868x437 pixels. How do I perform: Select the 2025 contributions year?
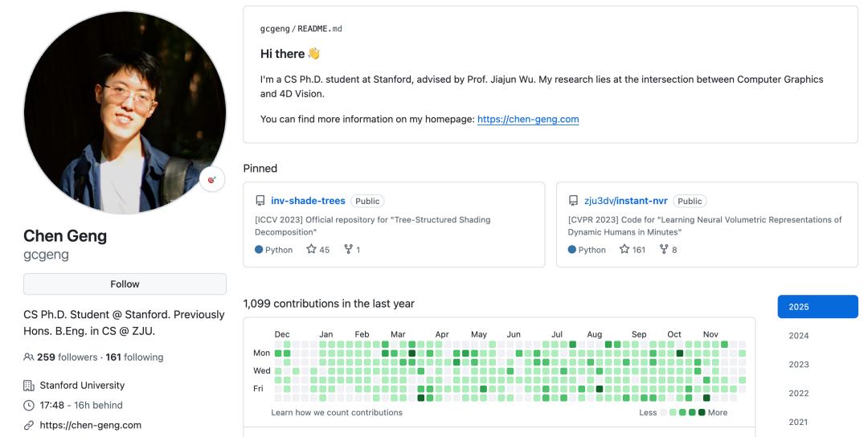(817, 307)
